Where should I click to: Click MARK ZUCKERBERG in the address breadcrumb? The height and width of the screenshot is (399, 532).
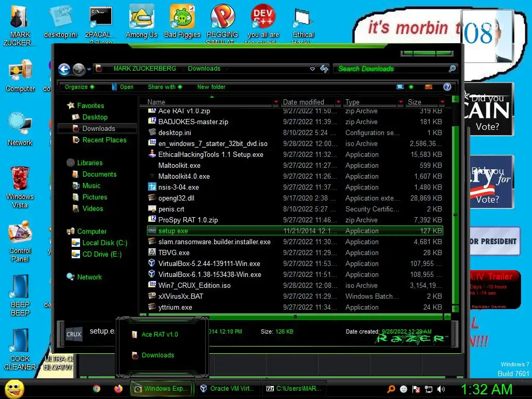[x=145, y=69]
